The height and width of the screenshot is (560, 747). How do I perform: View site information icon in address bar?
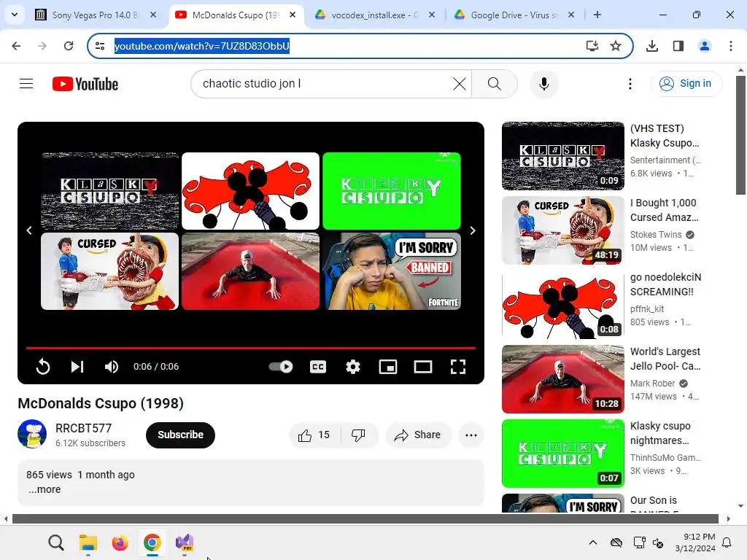pyautogui.click(x=100, y=46)
